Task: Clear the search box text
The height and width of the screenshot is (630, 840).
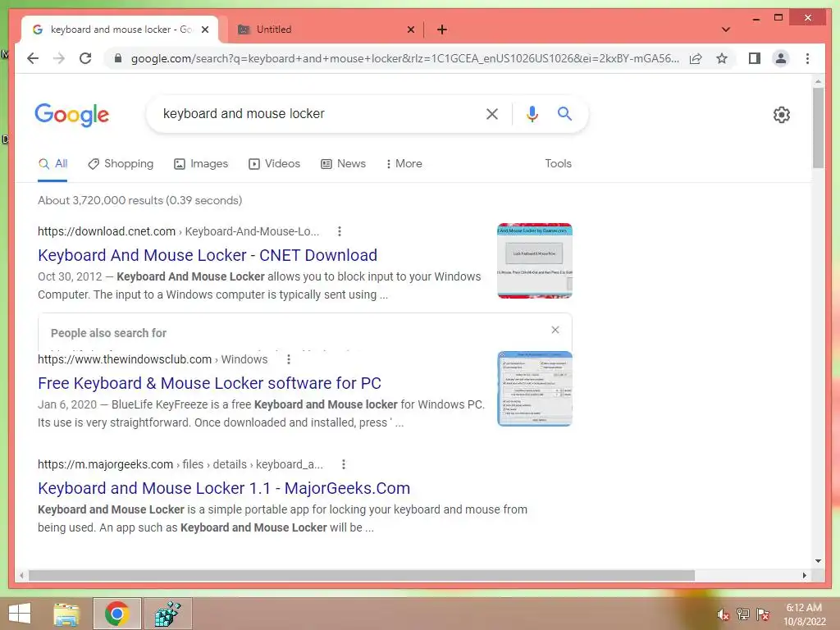Action: tap(492, 113)
